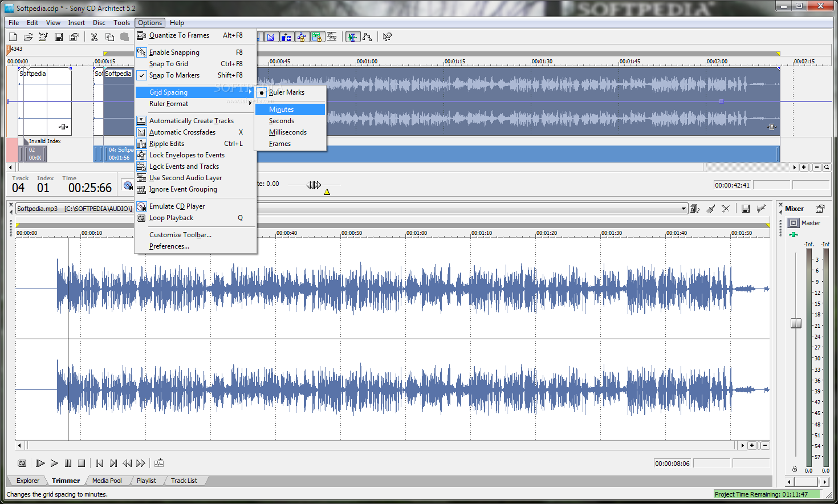This screenshot has width=838, height=504.
Task: Click the Master volume fader handle
Action: (x=796, y=323)
